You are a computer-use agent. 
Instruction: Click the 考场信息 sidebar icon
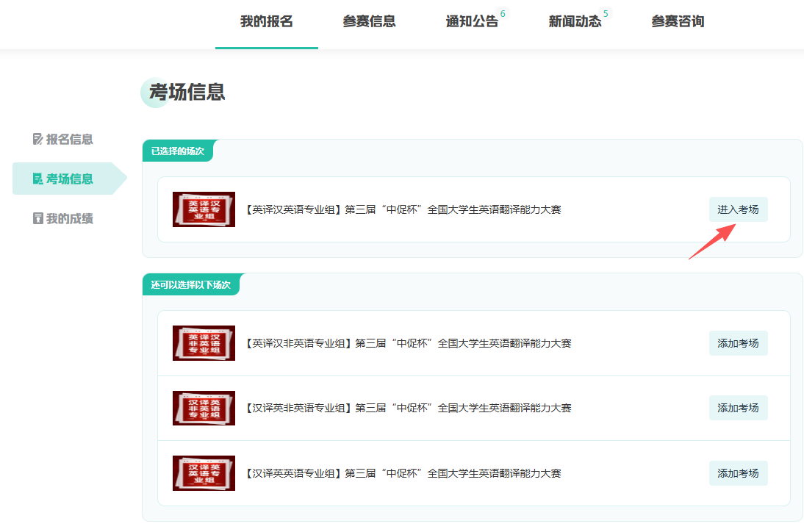tap(38, 179)
